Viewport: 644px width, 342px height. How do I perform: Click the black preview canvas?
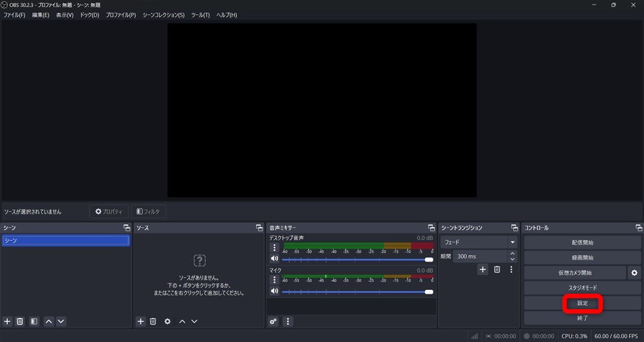[x=322, y=110]
